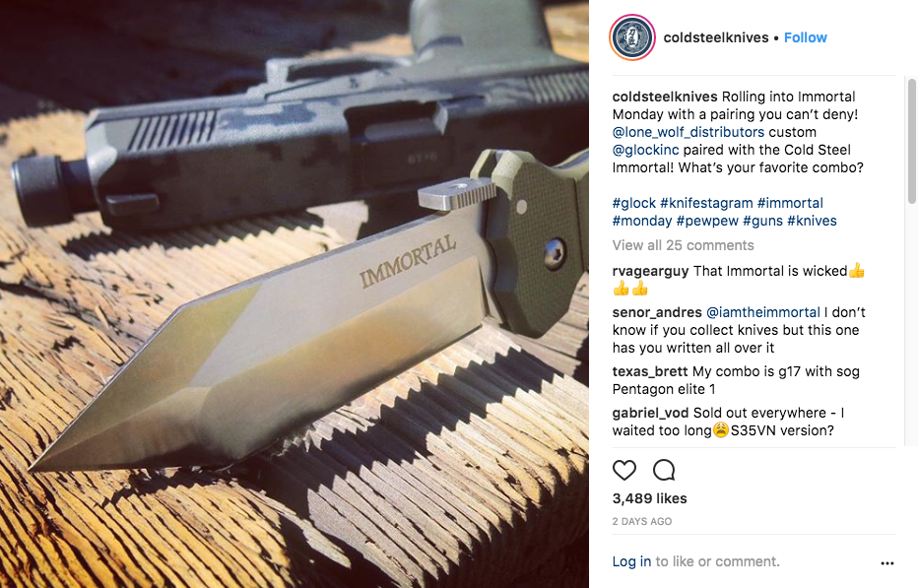918x588 pixels.
Task: Follow the coldsteelknives account
Action: tap(805, 37)
